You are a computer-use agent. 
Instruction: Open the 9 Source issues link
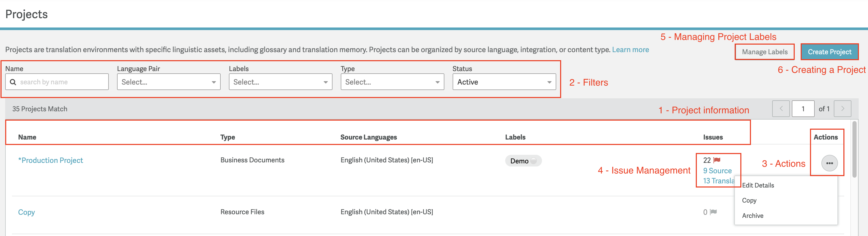pyautogui.click(x=717, y=171)
